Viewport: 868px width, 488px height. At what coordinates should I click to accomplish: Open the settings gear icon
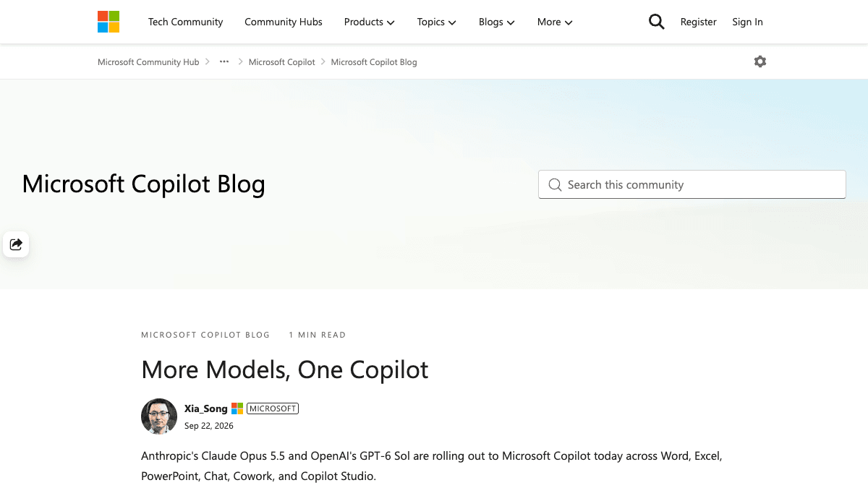coord(759,61)
